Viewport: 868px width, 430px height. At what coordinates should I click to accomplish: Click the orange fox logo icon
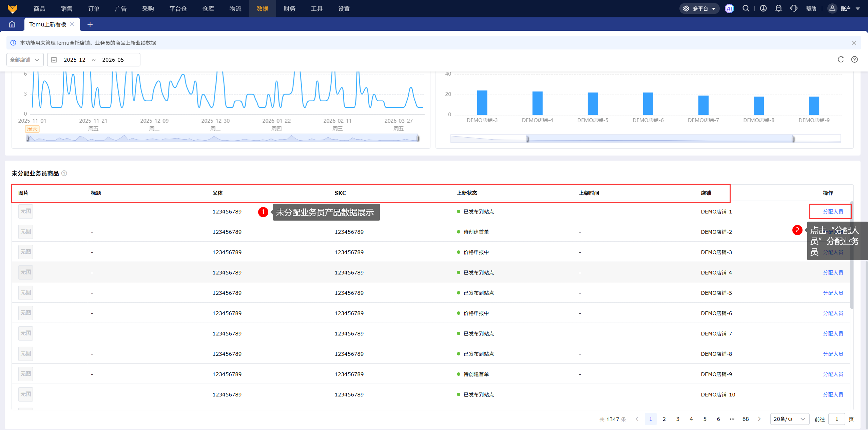coord(12,8)
